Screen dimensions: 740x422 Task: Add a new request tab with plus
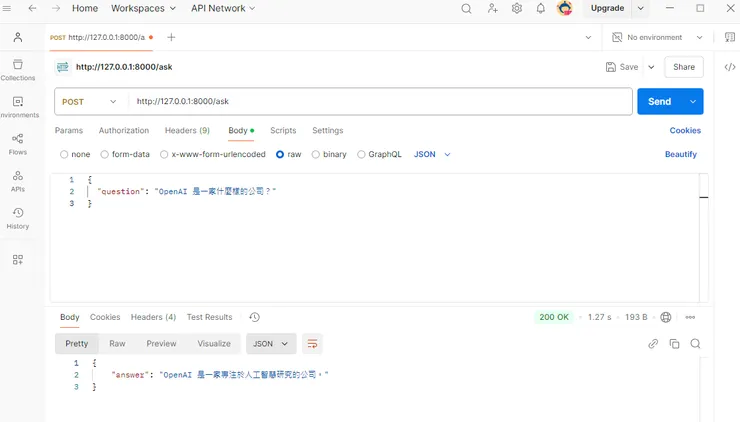coord(171,37)
